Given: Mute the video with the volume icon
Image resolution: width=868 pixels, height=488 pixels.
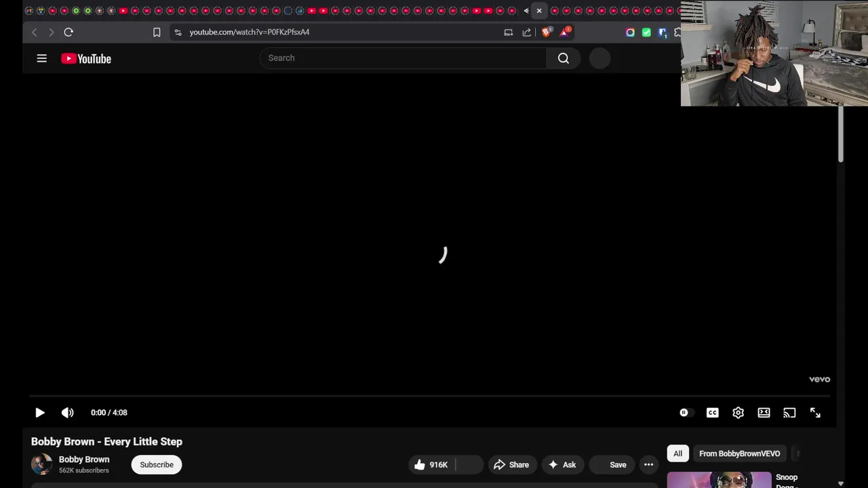Looking at the screenshot, I should [67, 413].
